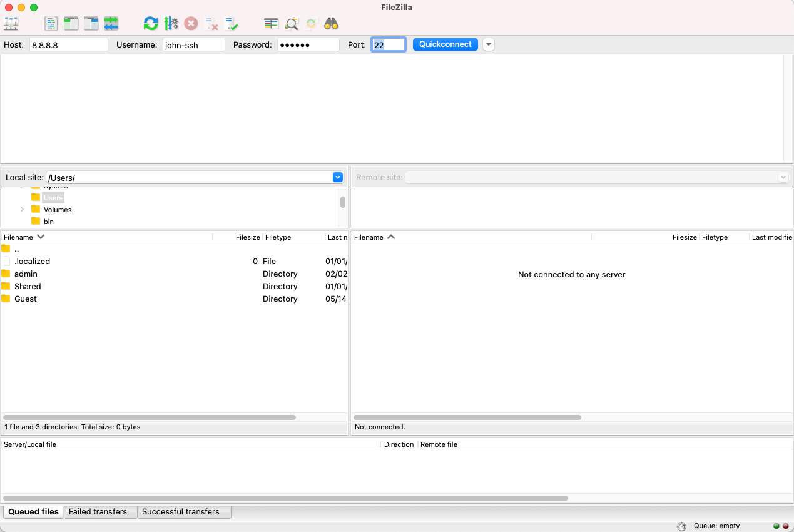Sort local files by Filesize column
Viewport: 794px width, 532px height.
coord(247,237)
